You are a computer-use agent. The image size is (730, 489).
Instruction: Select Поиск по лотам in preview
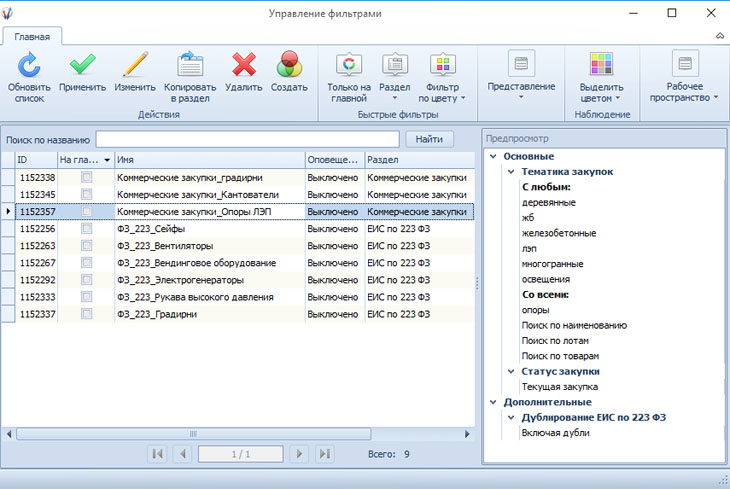[555, 341]
